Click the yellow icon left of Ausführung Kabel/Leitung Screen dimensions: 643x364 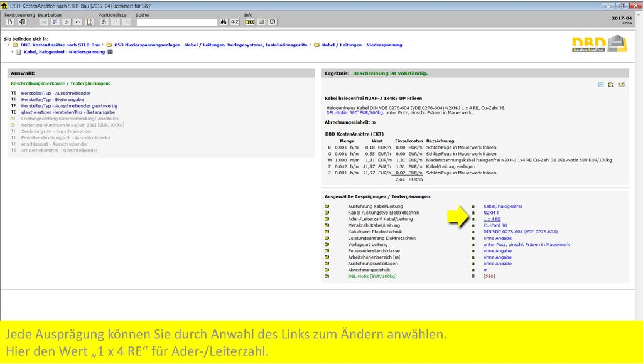click(x=327, y=206)
